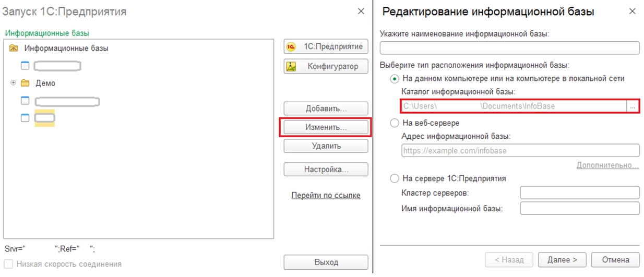644x277 pixels.
Task: Click the Имя информационной базы server field
Action: click(x=580, y=209)
